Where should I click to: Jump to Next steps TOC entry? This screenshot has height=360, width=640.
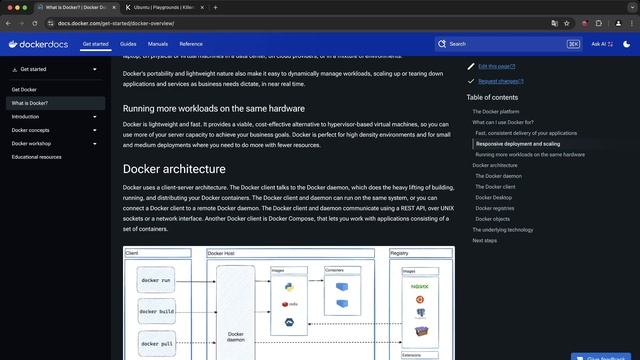pyautogui.click(x=484, y=240)
